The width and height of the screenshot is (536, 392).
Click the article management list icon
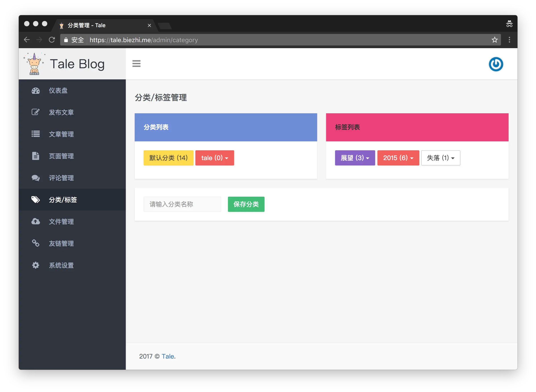pyautogui.click(x=36, y=134)
